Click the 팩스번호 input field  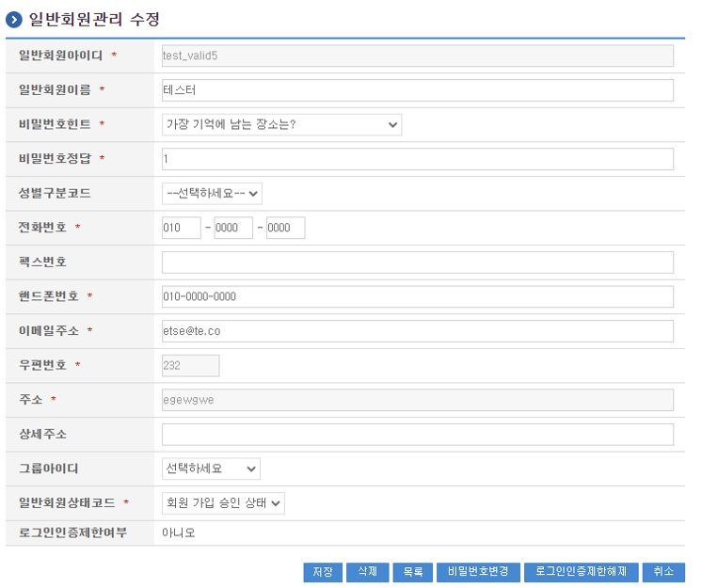click(x=418, y=262)
